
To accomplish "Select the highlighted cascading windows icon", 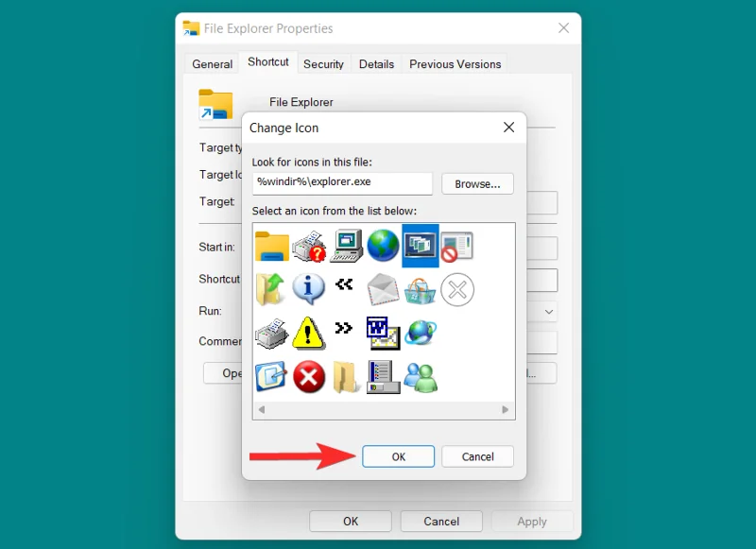I will click(x=421, y=246).
